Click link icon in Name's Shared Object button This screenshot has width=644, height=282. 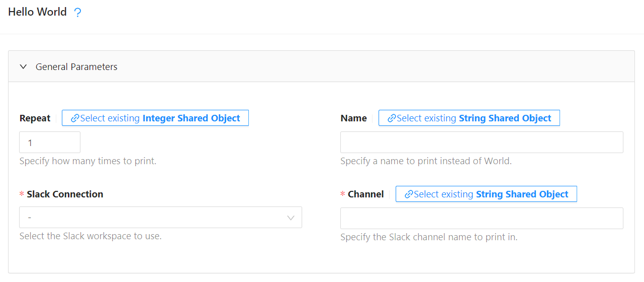(x=392, y=118)
